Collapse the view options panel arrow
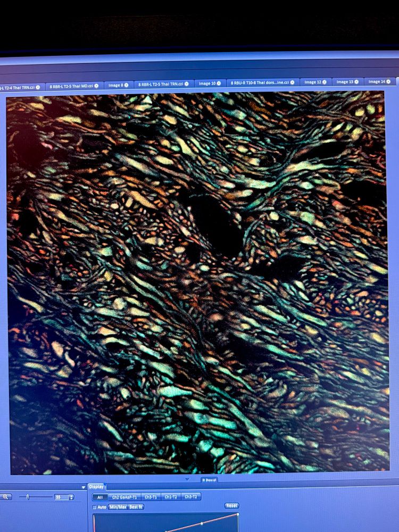The width and height of the screenshot is (399, 532). [187, 479]
